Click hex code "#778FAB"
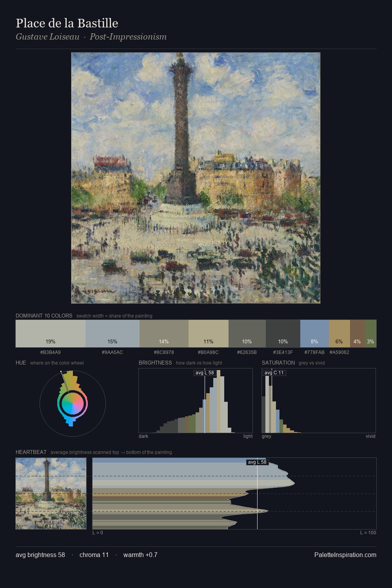392x588 pixels. pos(314,352)
